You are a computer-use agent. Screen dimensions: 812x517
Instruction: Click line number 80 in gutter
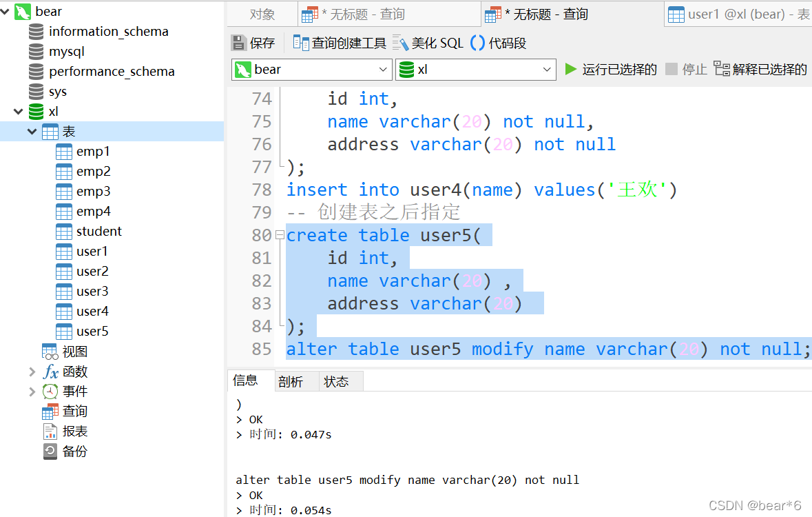pos(262,236)
